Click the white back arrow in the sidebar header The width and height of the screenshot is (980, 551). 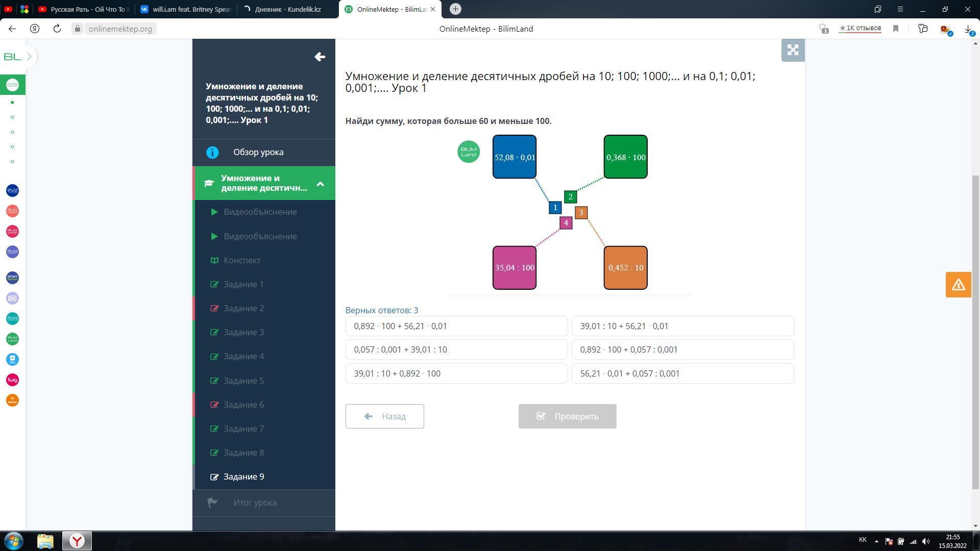tap(320, 57)
